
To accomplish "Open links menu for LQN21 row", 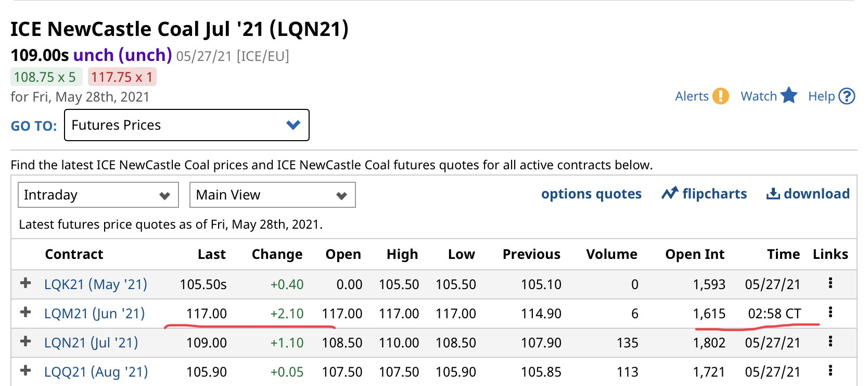I will click(x=831, y=341).
